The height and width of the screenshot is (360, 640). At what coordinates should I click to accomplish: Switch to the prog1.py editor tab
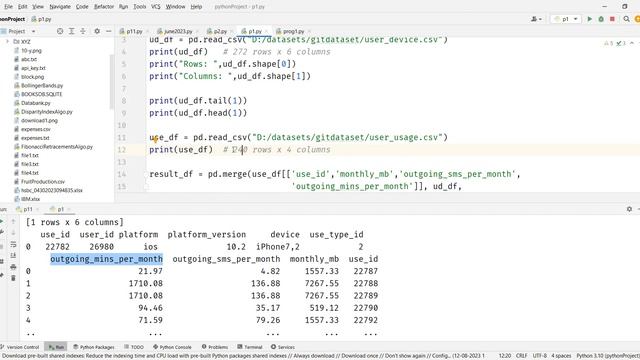(293, 31)
